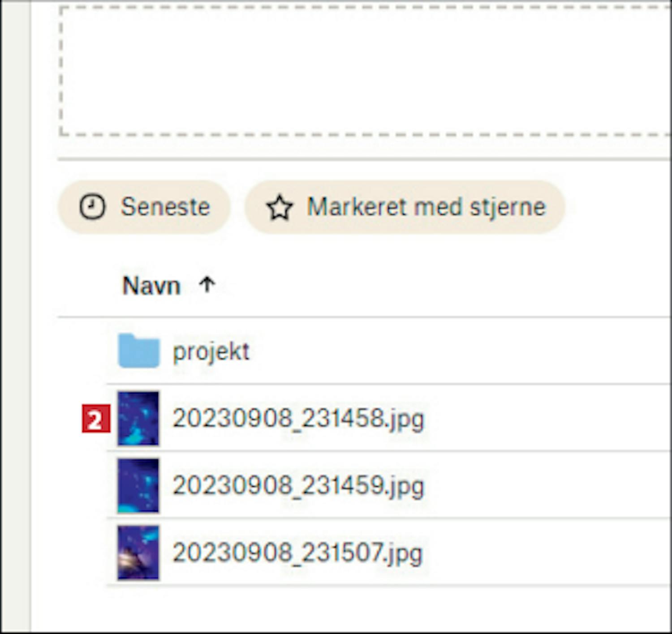The height and width of the screenshot is (634, 672).
Task: Click empty header row space right of Navn
Action: pyautogui.click(x=448, y=286)
